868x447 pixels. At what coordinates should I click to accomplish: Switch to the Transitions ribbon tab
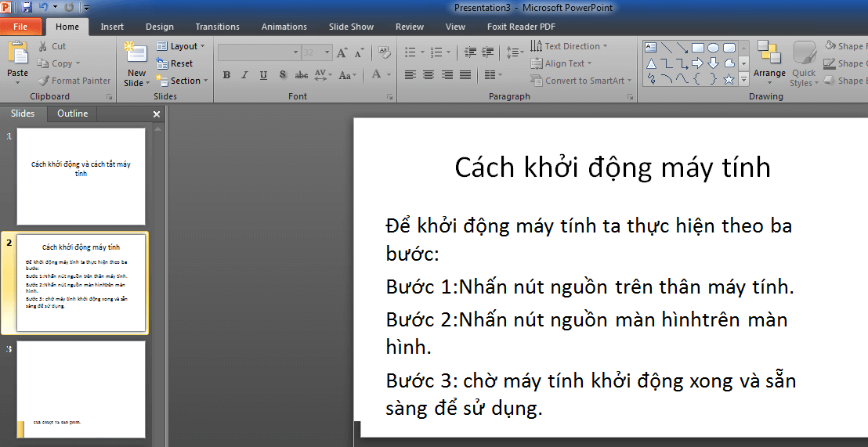(218, 27)
